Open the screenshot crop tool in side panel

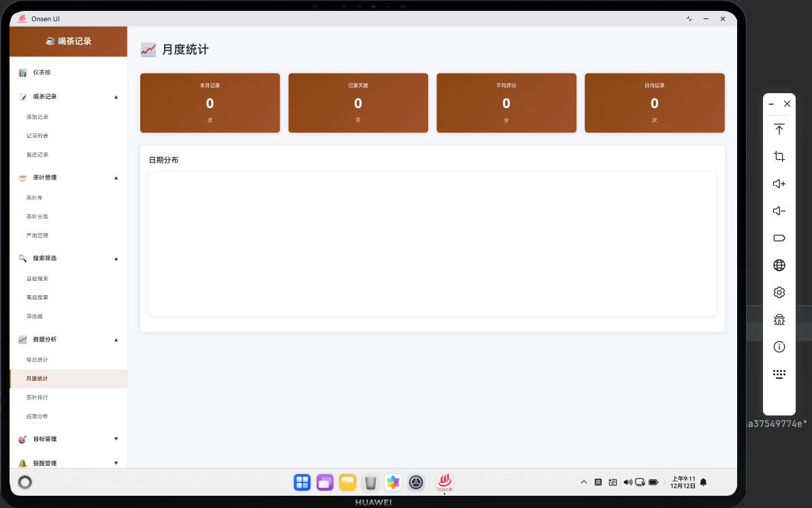click(x=779, y=156)
